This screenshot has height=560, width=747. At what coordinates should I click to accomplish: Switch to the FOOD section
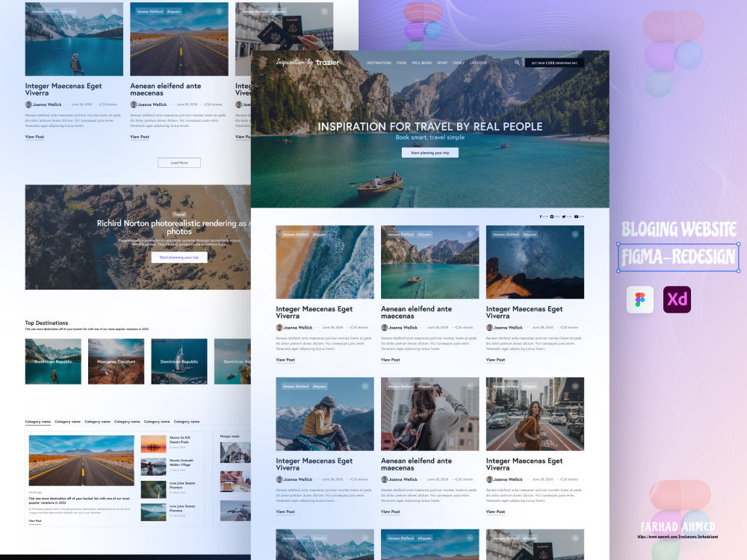401,63
